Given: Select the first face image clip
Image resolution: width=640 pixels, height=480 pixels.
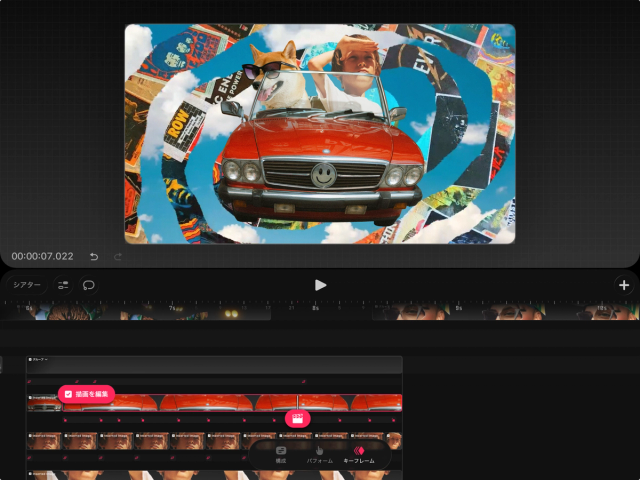Looking at the screenshot, I should click(x=44, y=441).
